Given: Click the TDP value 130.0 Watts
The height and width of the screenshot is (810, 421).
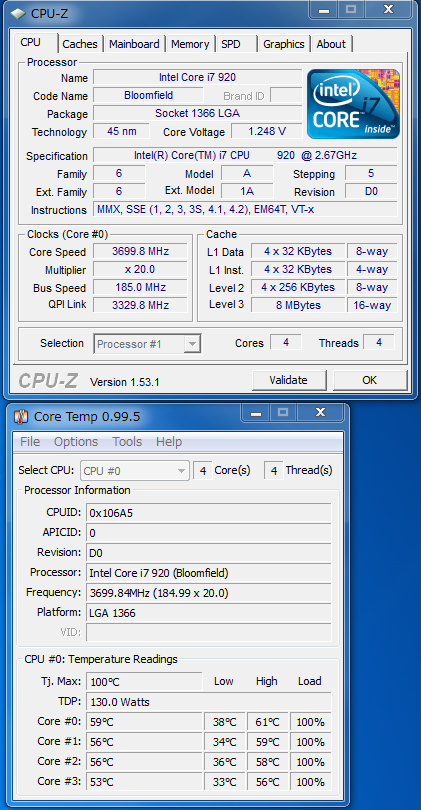Looking at the screenshot, I should click(x=209, y=702).
